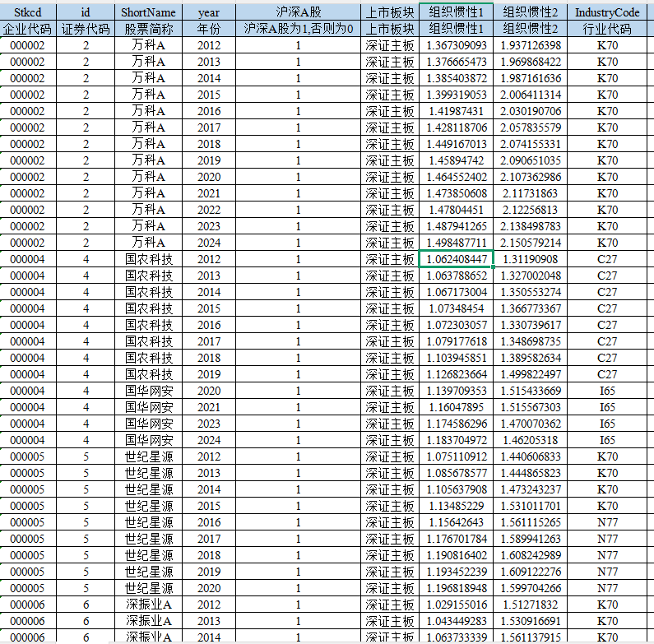Click the cell with value 1.561115265

point(531,522)
